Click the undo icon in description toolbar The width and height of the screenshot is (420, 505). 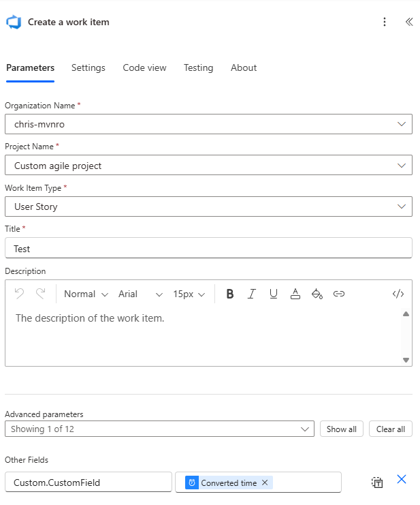point(19,294)
